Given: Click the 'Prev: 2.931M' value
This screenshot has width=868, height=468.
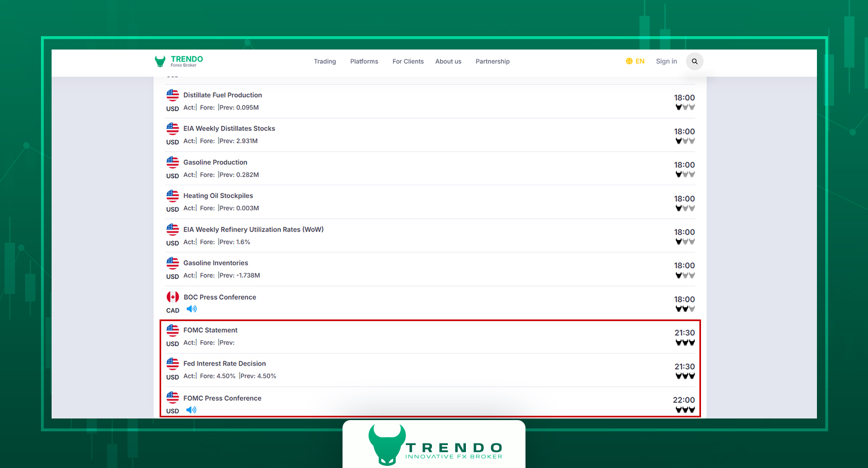Looking at the screenshot, I should pyautogui.click(x=238, y=141).
